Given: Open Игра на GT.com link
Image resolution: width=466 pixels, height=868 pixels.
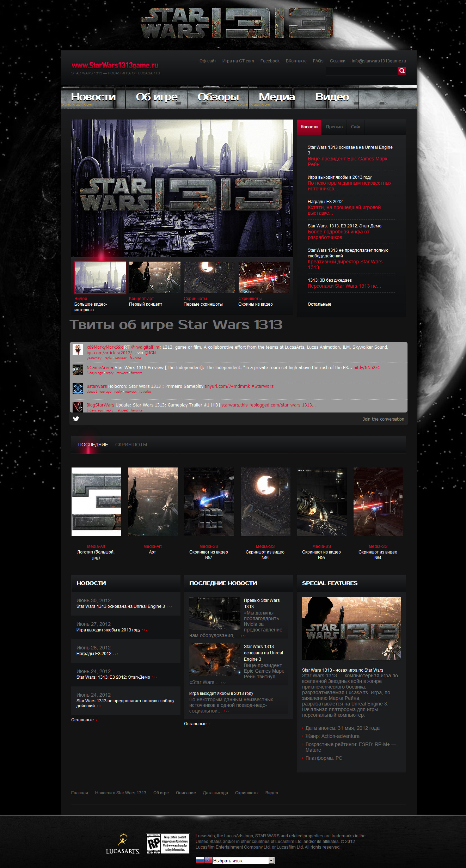Looking at the screenshot, I should (x=238, y=61).
